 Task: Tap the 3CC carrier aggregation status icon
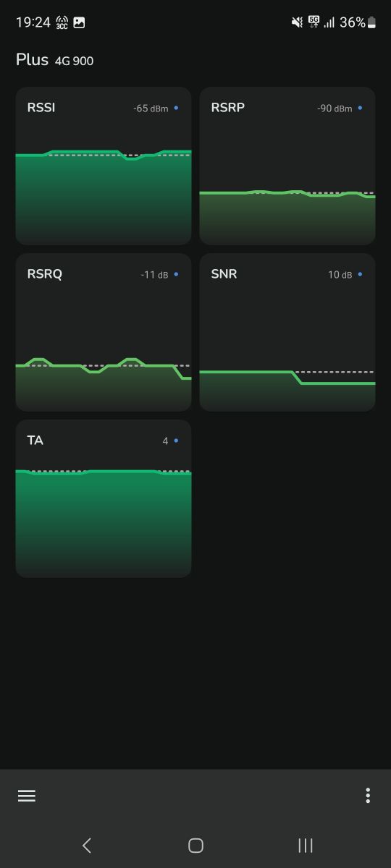[x=62, y=22]
